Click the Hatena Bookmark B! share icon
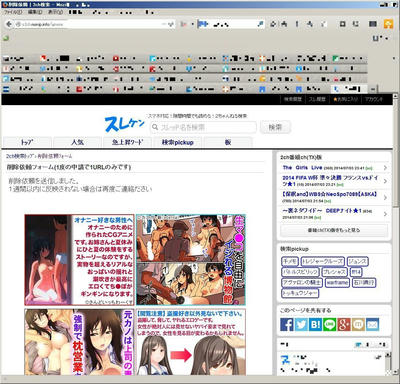This screenshot has width=400, height=384. (315, 324)
